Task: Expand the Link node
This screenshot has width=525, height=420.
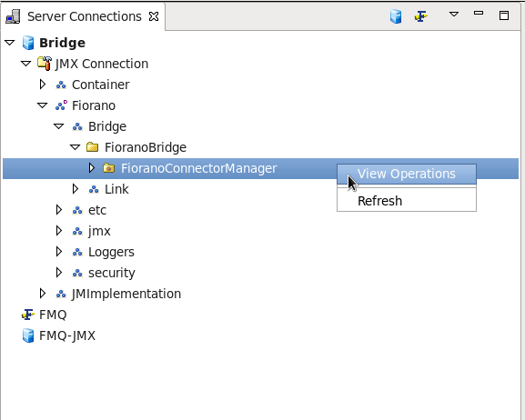Action: (76, 189)
